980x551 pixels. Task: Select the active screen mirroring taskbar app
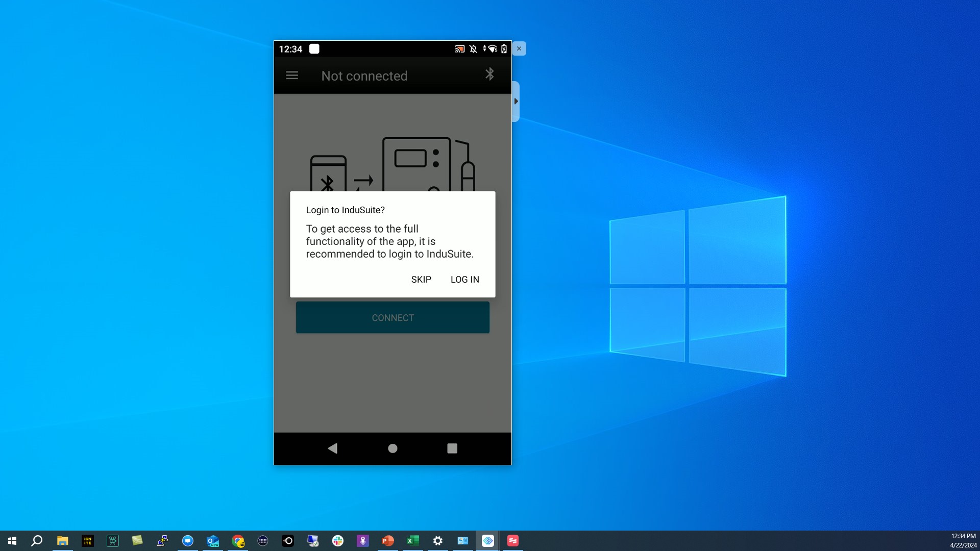point(488,541)
